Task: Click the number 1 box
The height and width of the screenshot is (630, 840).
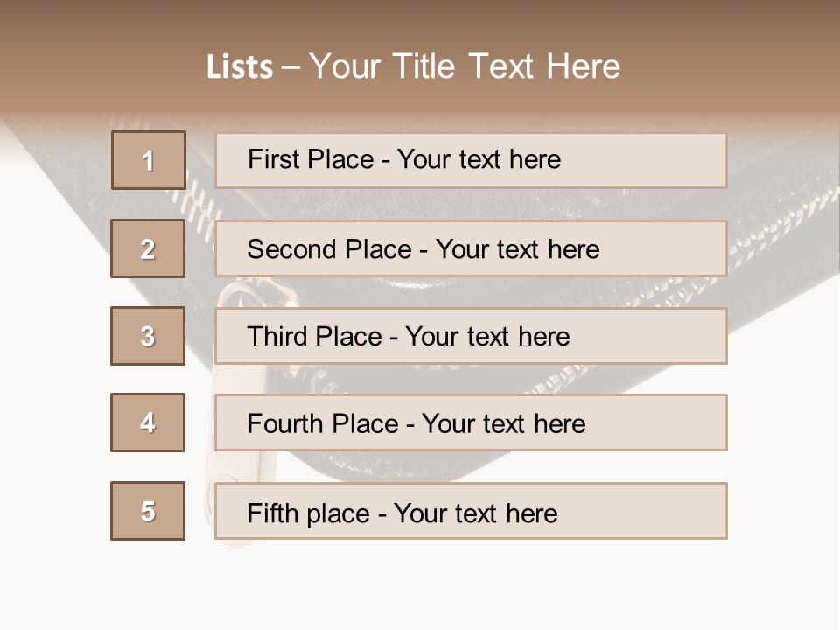Action: point(148,160)
